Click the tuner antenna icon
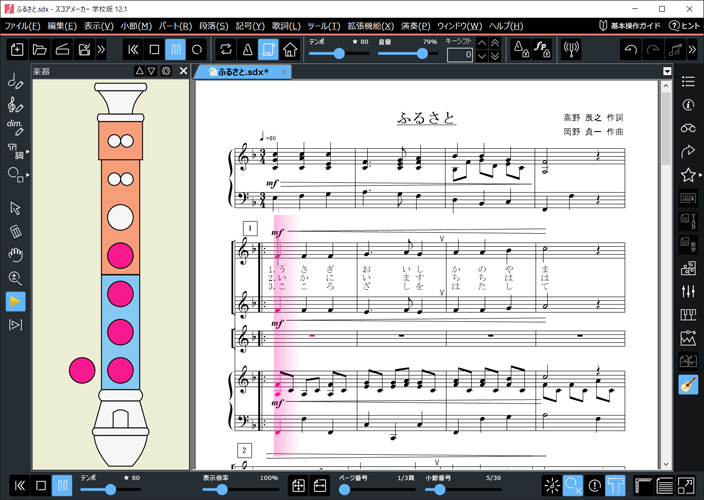Image resolution: width=704 pixels, height=500 pixels. pyautogui.click(x=572, y=49)
